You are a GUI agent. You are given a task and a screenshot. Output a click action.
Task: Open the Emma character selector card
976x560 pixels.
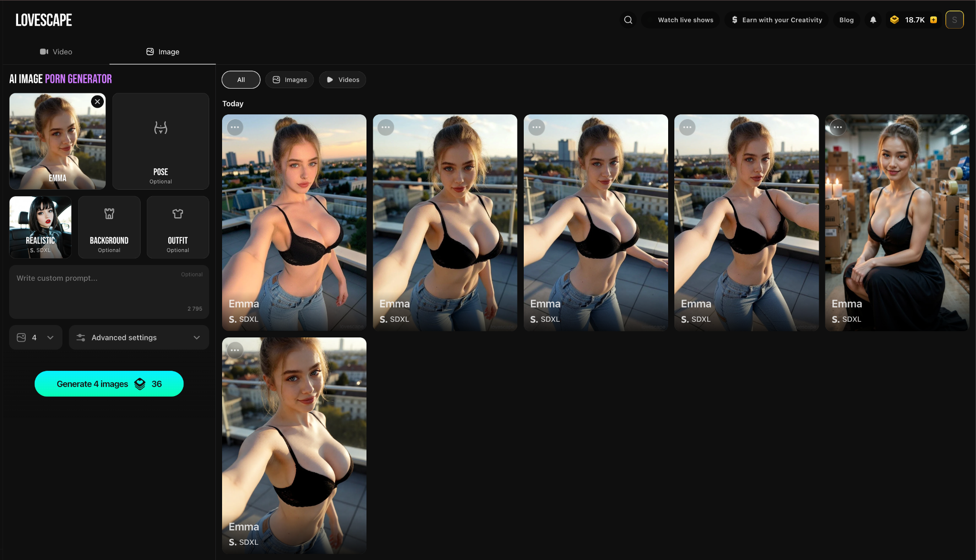pyautogui.click(x=57, y=141)
